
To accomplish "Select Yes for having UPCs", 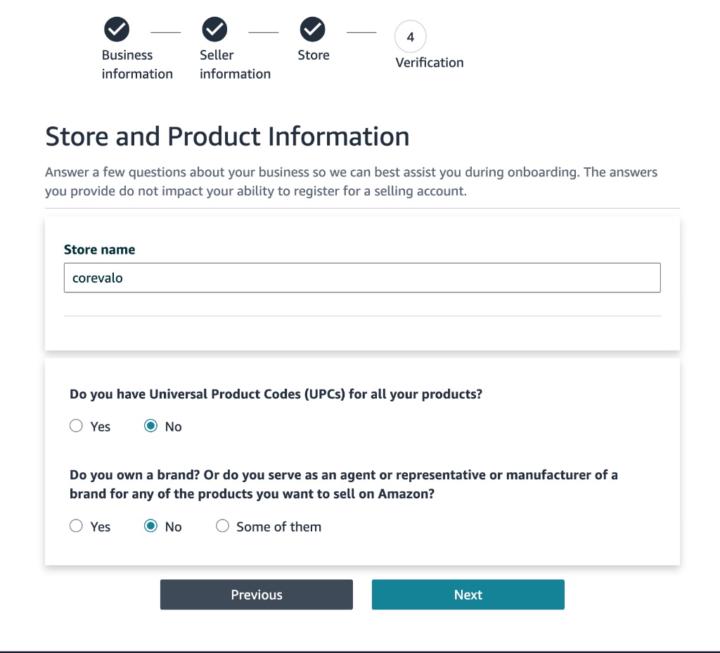I will tap(76, 426).
